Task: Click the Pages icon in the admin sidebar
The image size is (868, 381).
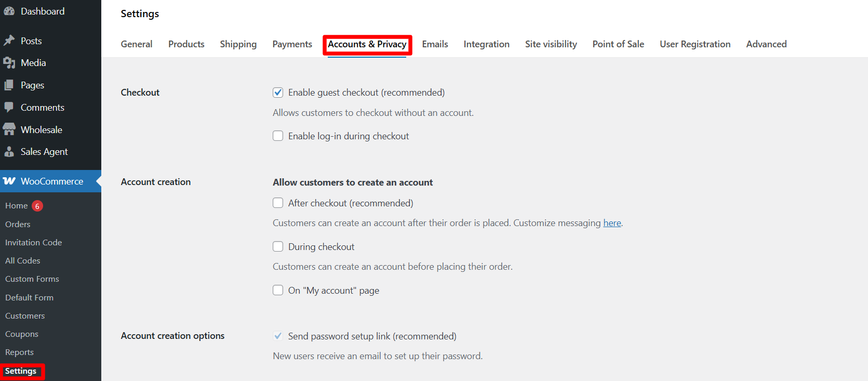Action: 10,85
